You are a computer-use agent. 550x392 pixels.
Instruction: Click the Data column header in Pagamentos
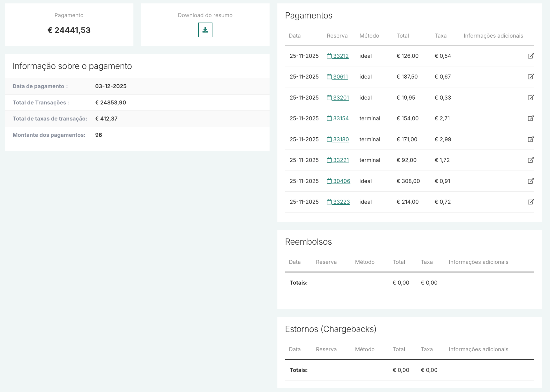(x=295, y=36)
